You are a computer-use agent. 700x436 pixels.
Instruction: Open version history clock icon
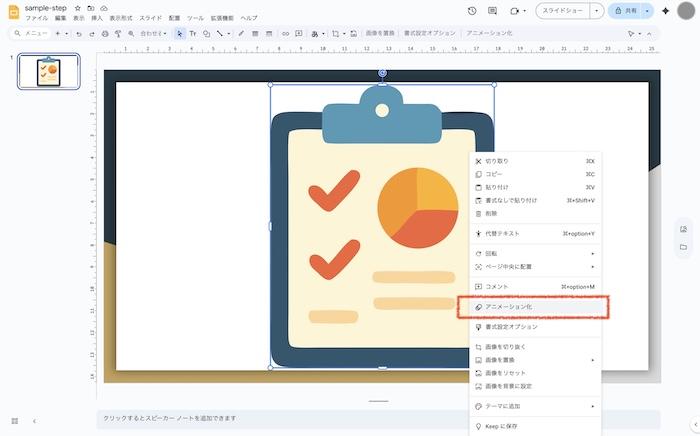tap(472, 11)
